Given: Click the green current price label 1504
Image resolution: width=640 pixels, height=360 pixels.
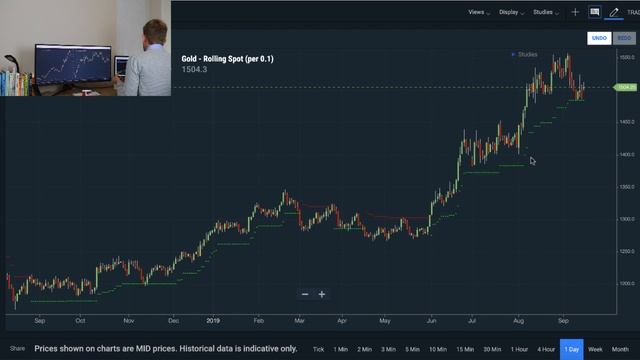Looking at the screenshot, I should tap(625, 87).
